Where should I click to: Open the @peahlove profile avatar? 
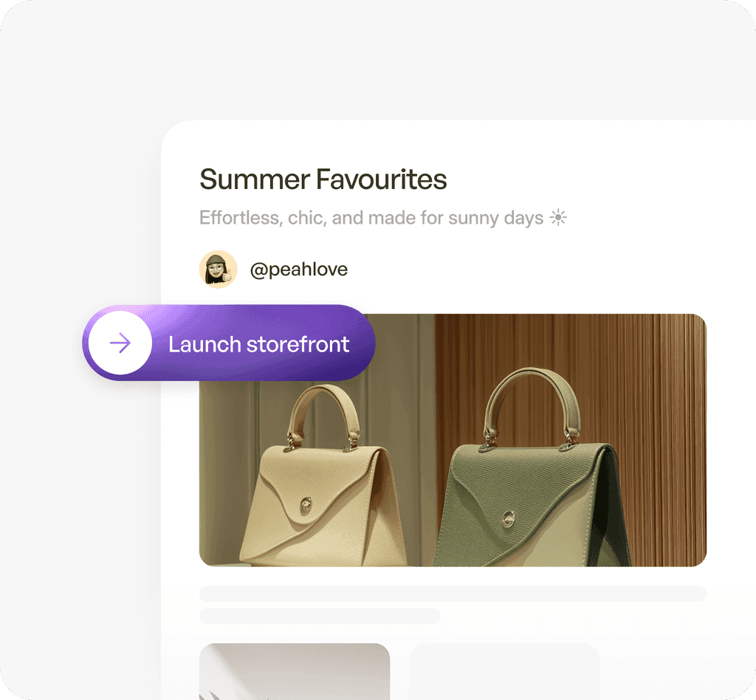218,269
